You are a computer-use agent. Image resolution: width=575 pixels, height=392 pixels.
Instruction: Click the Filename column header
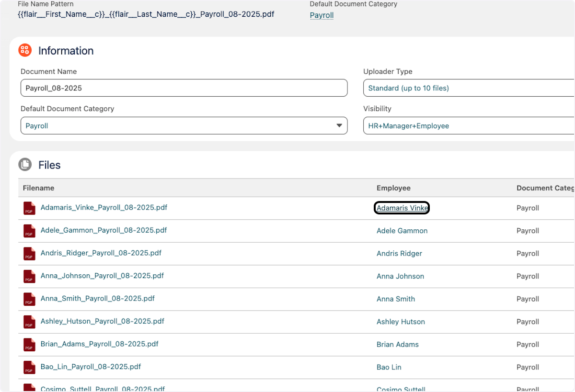pyautogui.click(x=38, y=188)
